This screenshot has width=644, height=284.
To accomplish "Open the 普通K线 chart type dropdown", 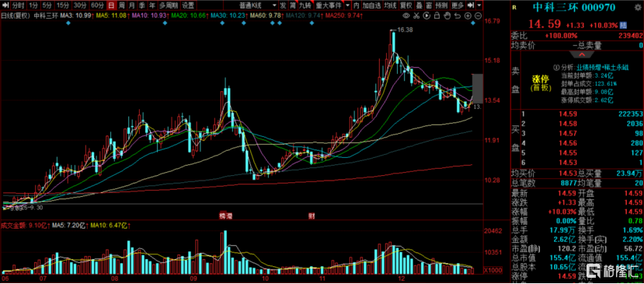I will [x=258, y=5].
